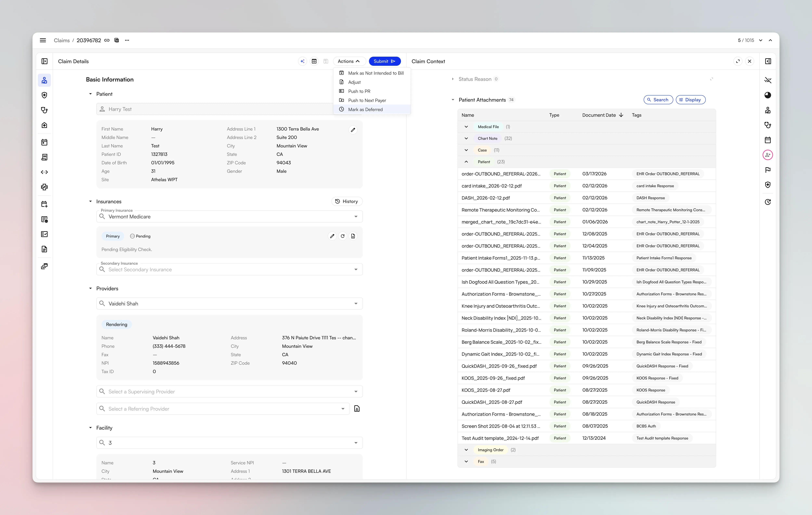The image size is (812, 515).
Task: Click the preview icon beside sparkle icon
Action: pos(314,61)
